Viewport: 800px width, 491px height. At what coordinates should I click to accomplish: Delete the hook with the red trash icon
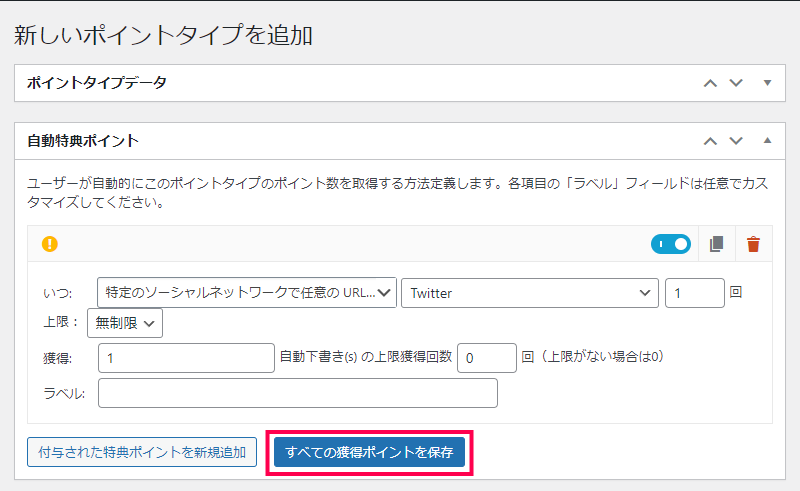click(753, 244)
